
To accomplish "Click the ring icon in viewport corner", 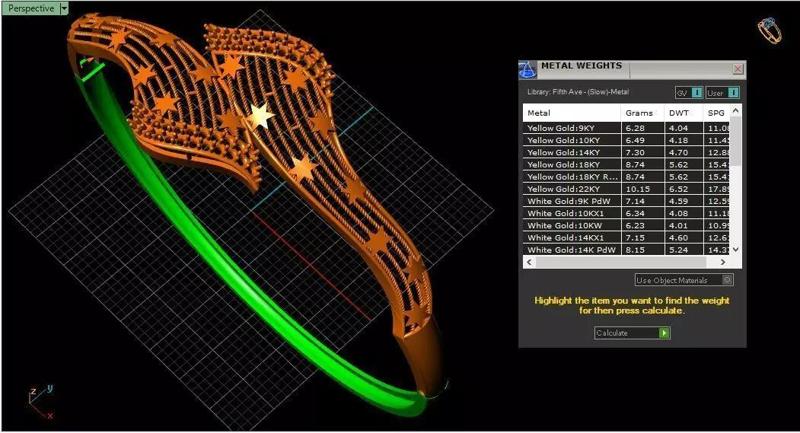I will (x=770, y=31).
